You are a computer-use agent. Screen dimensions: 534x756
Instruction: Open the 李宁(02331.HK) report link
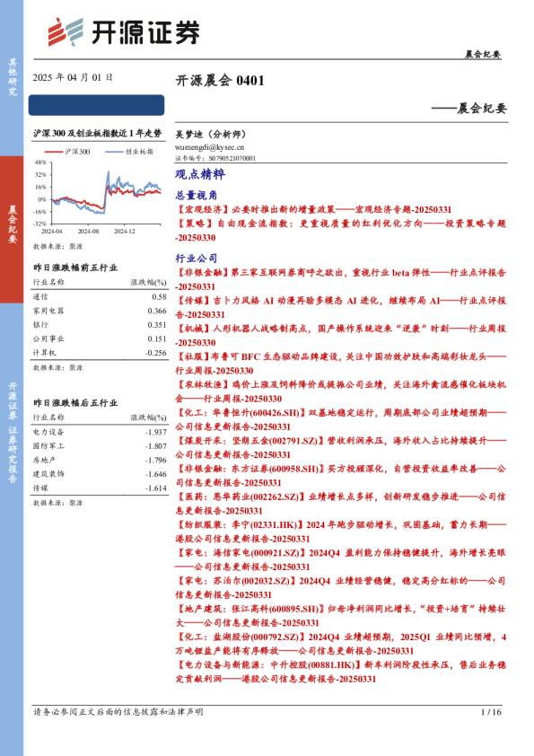tap(340, 532)
